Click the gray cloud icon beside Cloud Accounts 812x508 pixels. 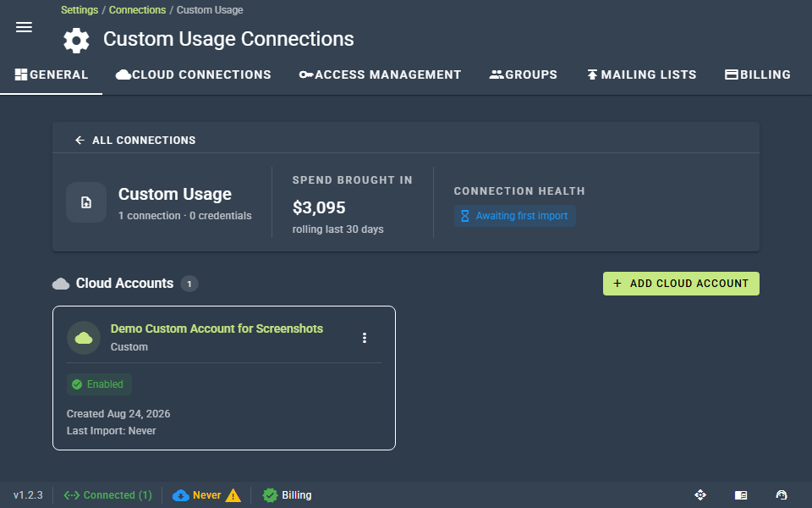[61, 284]
